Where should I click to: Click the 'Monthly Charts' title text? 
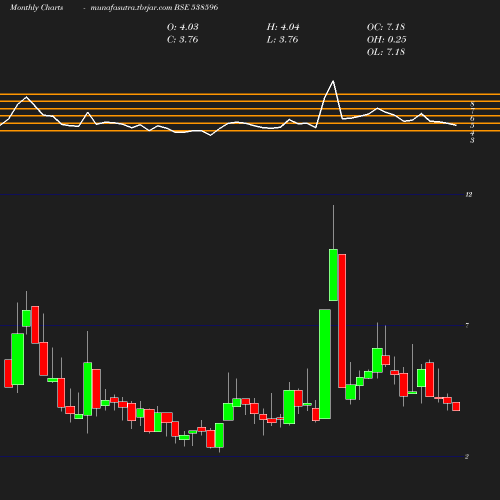pos(36,7)
